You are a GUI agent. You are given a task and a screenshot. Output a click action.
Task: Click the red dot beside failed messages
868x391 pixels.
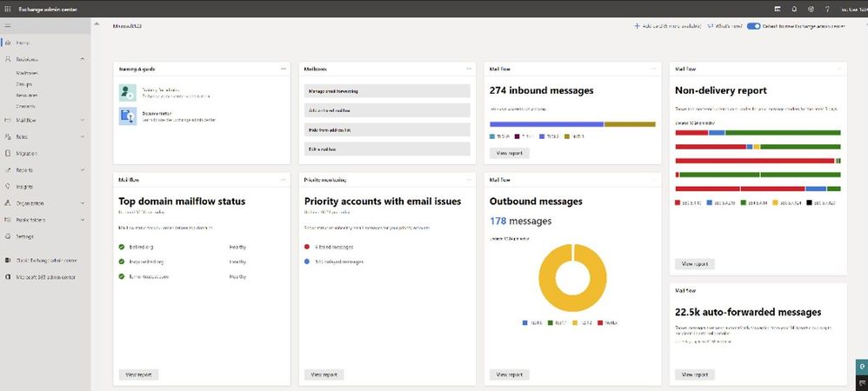[307, 248]
